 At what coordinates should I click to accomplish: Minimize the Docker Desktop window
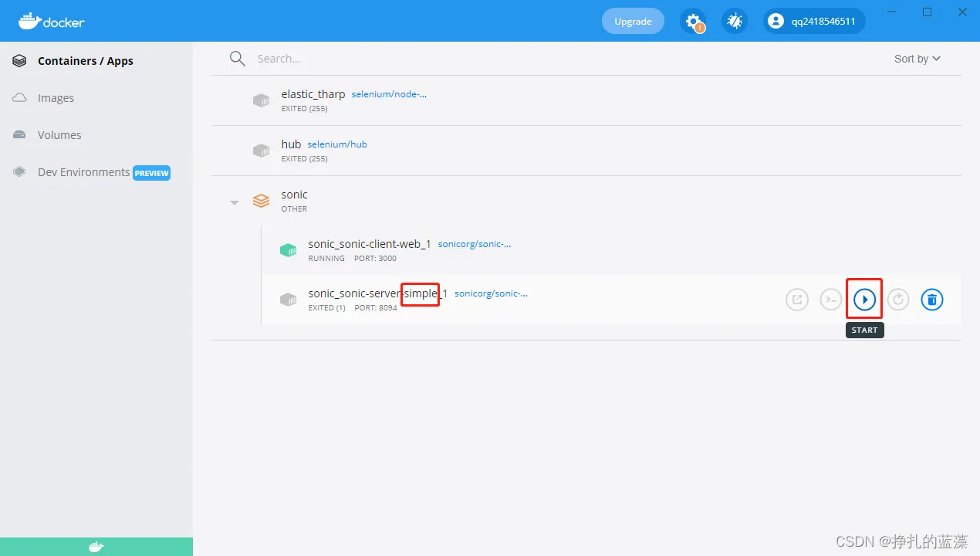892,12
